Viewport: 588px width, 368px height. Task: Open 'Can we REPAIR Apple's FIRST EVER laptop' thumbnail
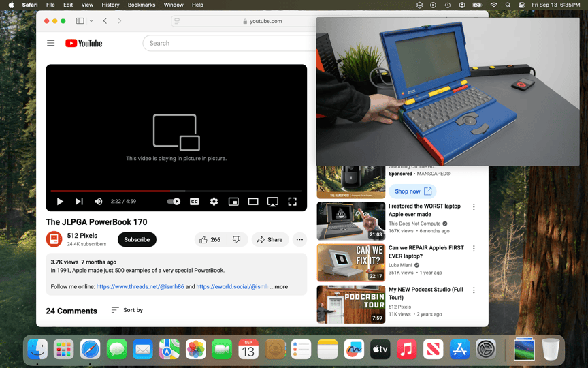click(x=351, y=263)
